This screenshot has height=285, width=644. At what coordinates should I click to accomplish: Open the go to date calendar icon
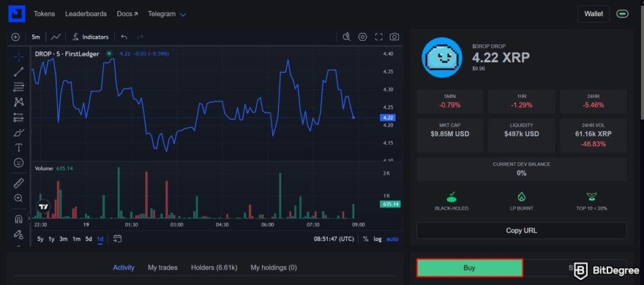pos(117,239)
